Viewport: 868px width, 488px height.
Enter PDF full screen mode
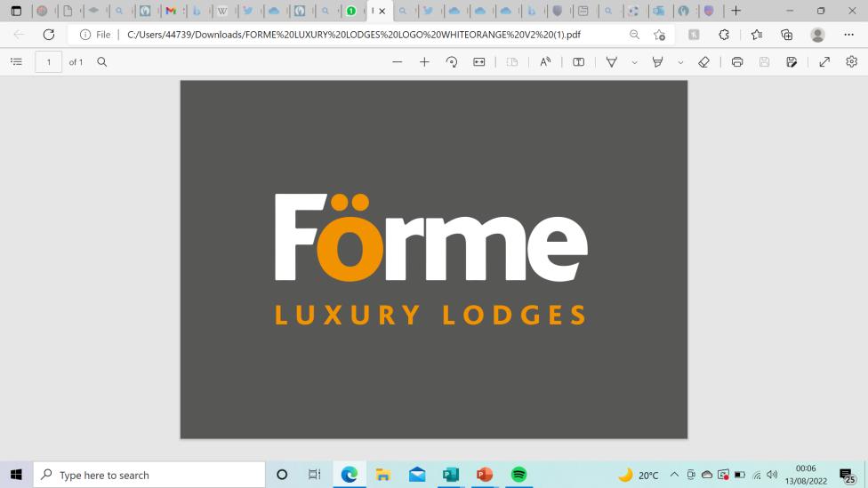pyautogui.click(x=824, y=62)
